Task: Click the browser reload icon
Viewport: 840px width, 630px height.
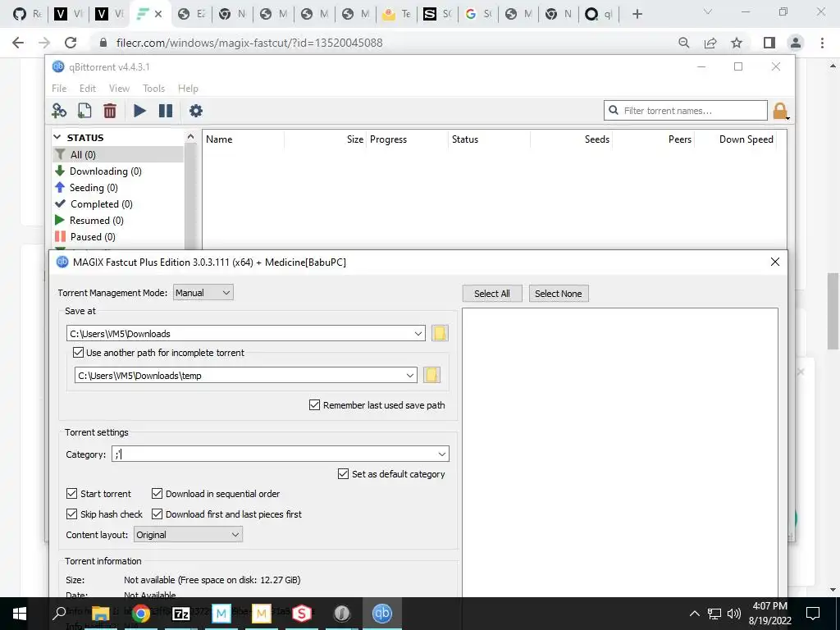Action: [71, 43]
